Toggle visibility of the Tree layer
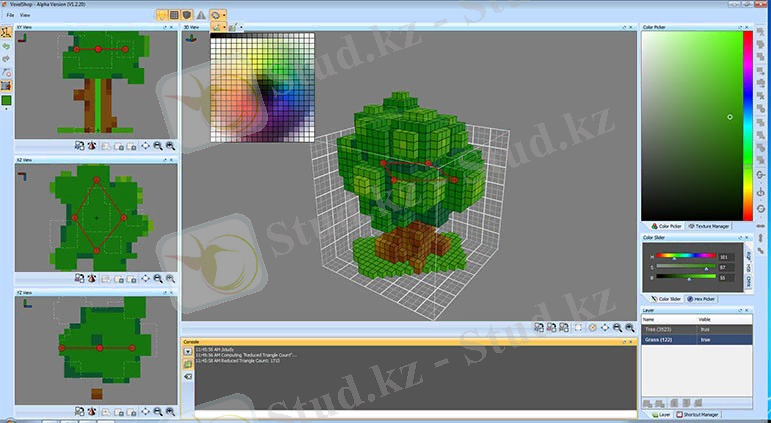This screenshot has height=423, width=771. click(705, 329)
